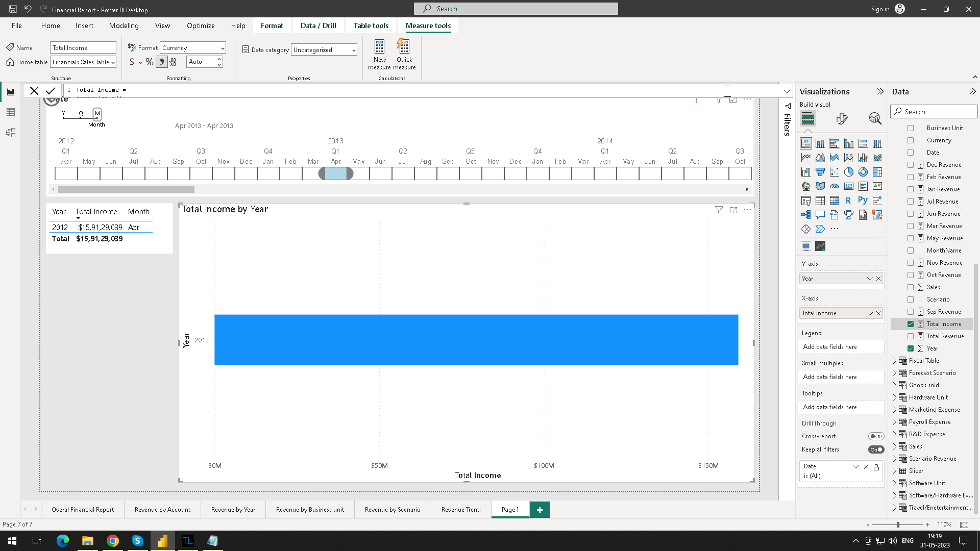Open the Table tools ribbon tab
The image size is (980, 551).
point(371,26)
